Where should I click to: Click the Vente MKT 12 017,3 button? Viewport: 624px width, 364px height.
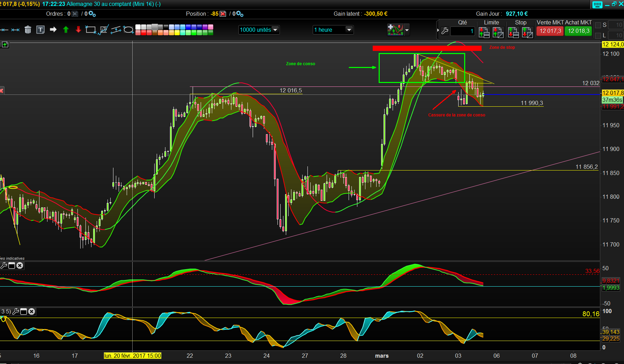550,31
